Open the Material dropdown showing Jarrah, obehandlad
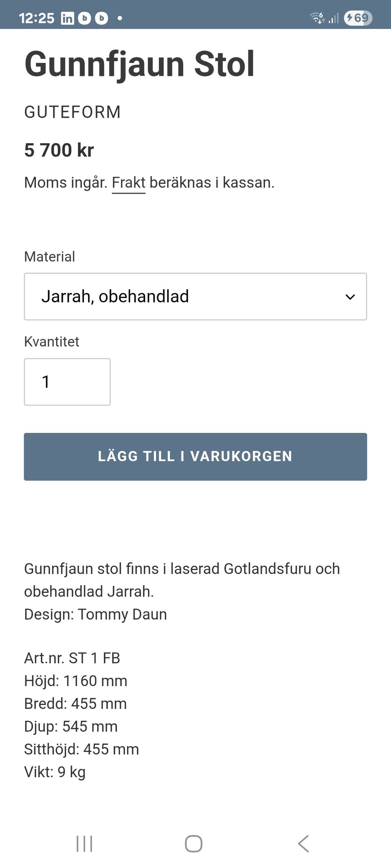The height and width of the screenshot is (868, 391). [195, 297]
